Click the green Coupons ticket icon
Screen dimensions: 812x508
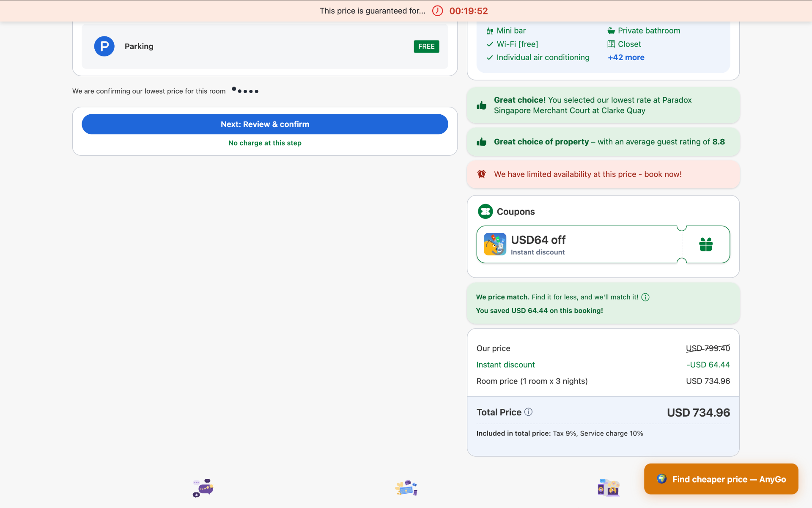[x=485, y=211]
